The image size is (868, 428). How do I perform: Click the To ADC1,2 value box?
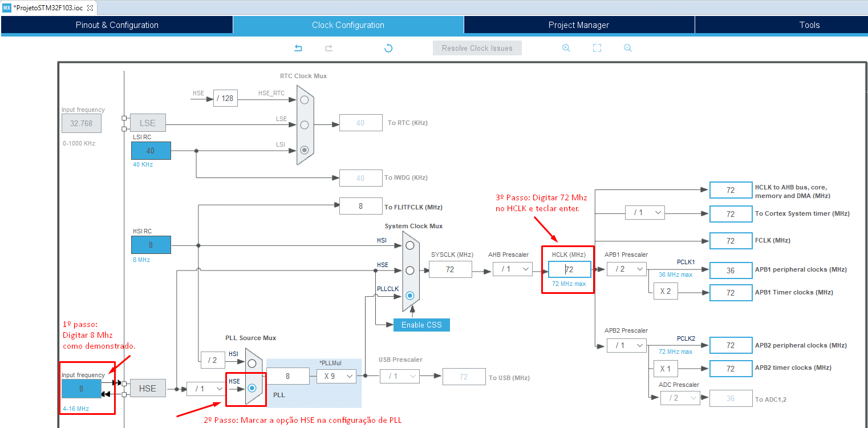[x=731, y=398]
